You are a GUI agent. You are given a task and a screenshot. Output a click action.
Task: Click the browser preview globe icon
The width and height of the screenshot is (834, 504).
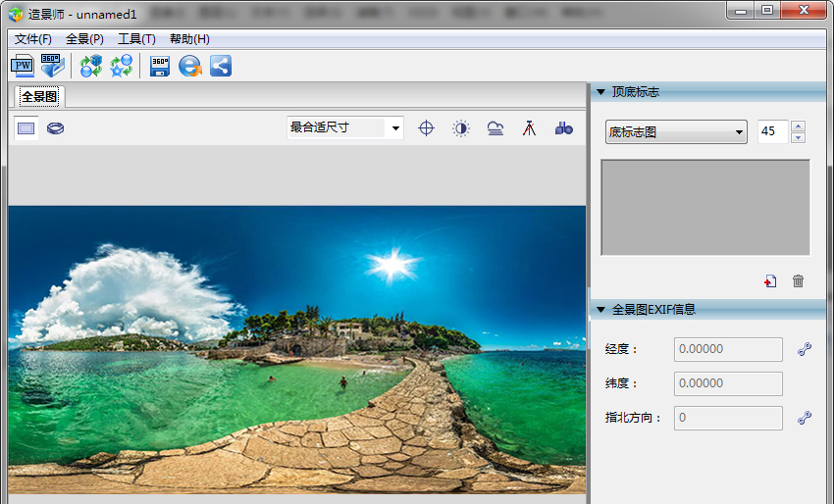click(x=190, y=66)
